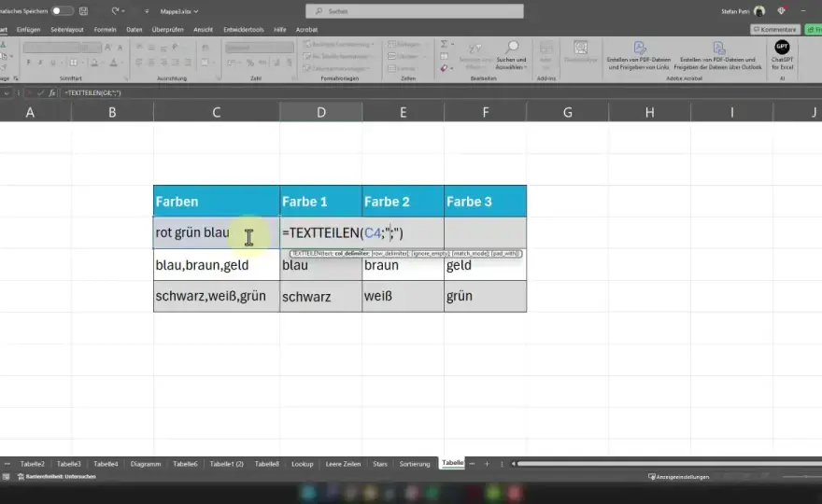
Task: Create PDF and share via link
Action: 639,56
